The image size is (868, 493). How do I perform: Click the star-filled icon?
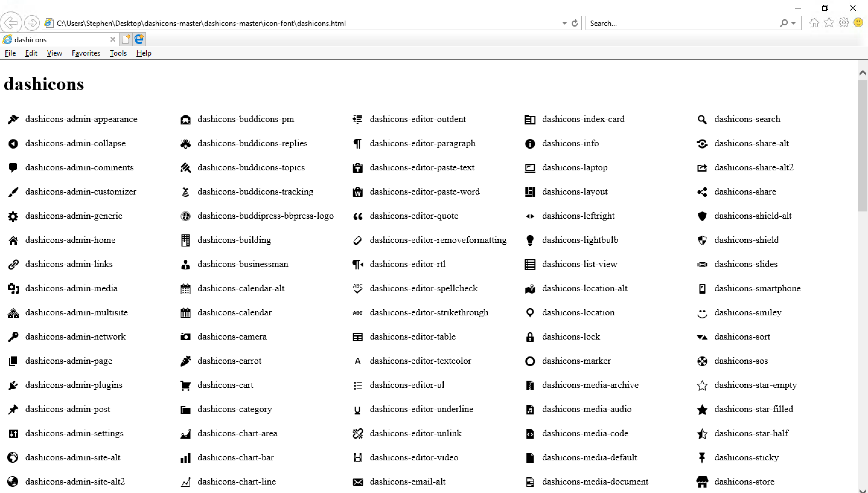click(x=702, y=409)
